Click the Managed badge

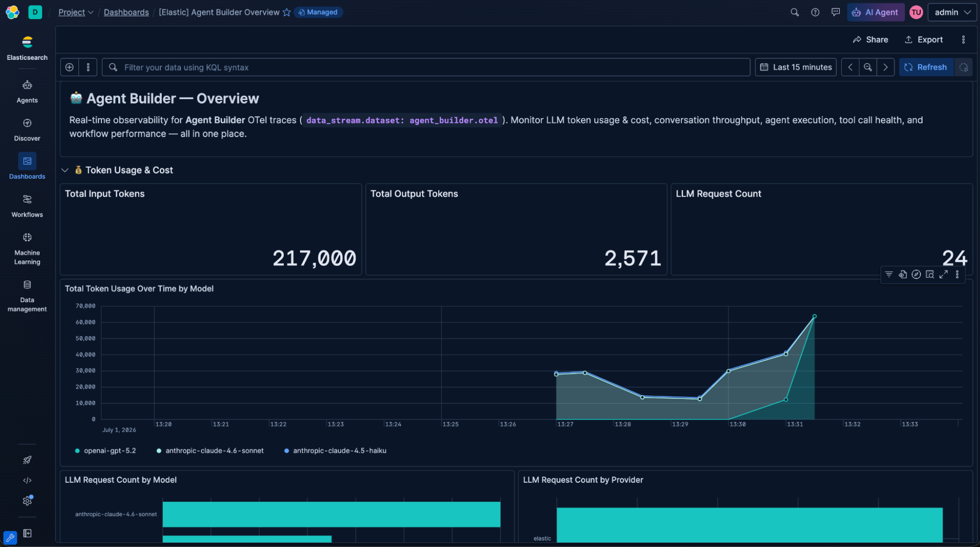point(318,12)
